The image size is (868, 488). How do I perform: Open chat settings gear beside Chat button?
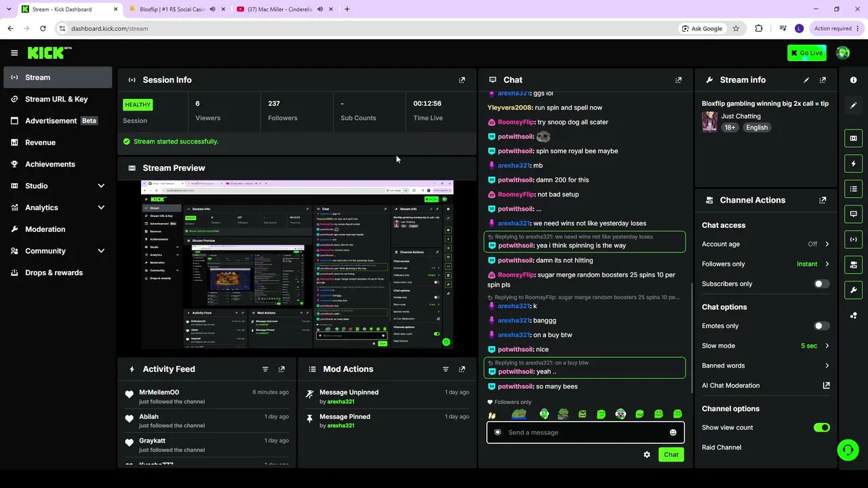pos(647,455)
